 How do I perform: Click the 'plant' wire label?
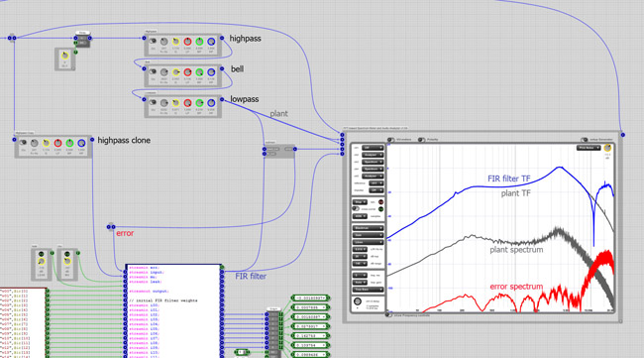278,113
